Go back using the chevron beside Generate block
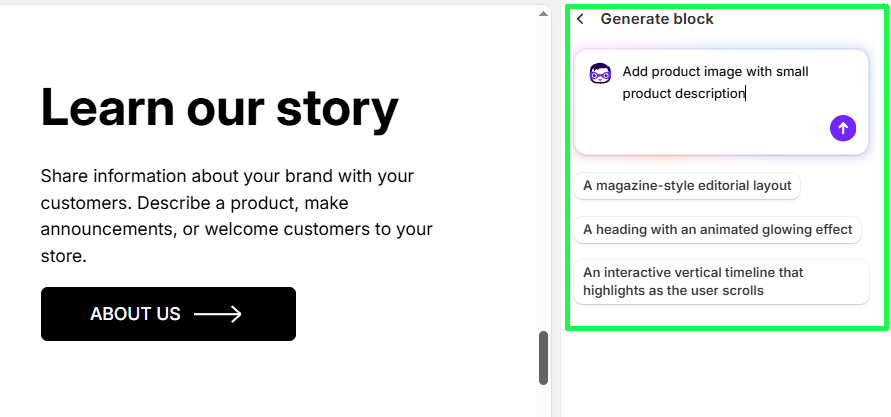The image size is (891, 417). click(581, 19)
